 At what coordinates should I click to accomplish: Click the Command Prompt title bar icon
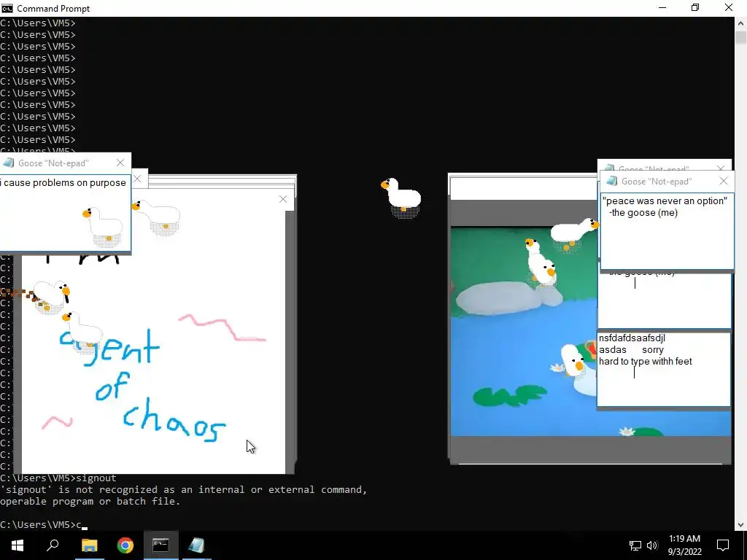[7, 8]
